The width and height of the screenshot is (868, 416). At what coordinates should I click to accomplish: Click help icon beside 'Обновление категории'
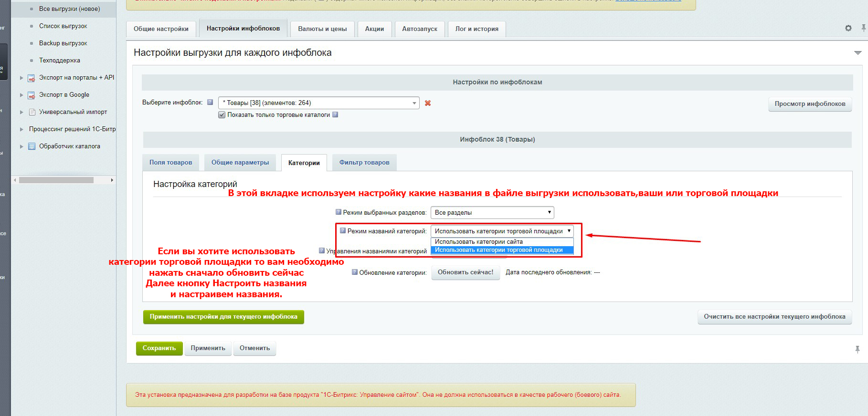(354, 272)
